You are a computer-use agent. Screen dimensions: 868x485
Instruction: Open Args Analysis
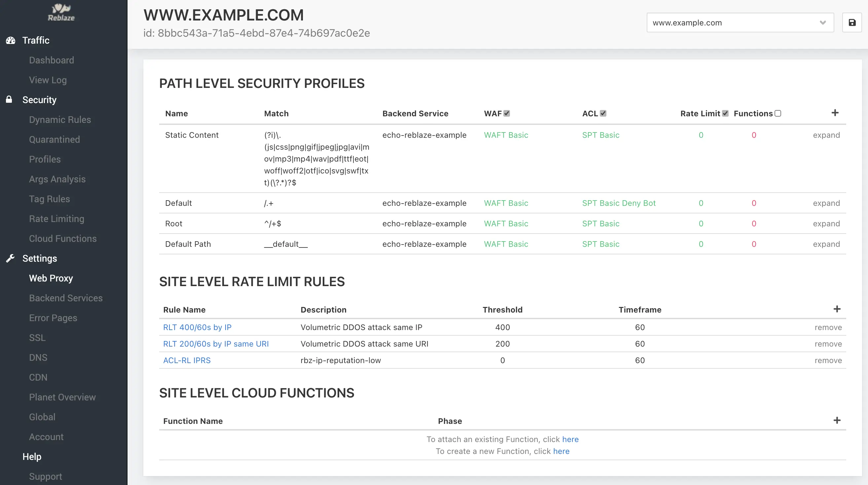point(57,179)
